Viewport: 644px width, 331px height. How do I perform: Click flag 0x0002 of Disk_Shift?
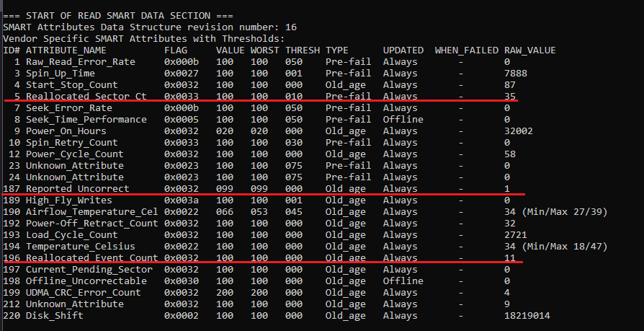tap(181, 315)
